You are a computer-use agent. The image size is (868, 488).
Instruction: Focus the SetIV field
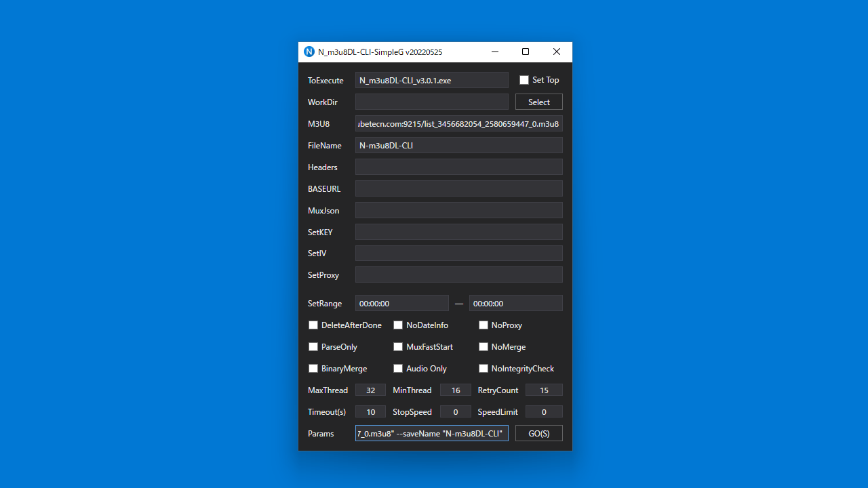(459, 253)
